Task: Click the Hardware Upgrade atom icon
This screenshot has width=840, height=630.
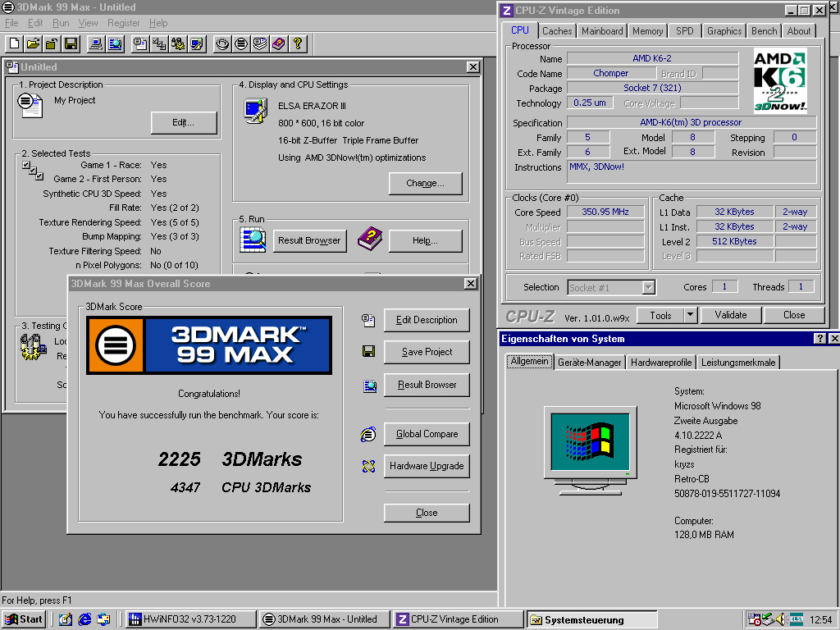Action: (x=368, y=466)
